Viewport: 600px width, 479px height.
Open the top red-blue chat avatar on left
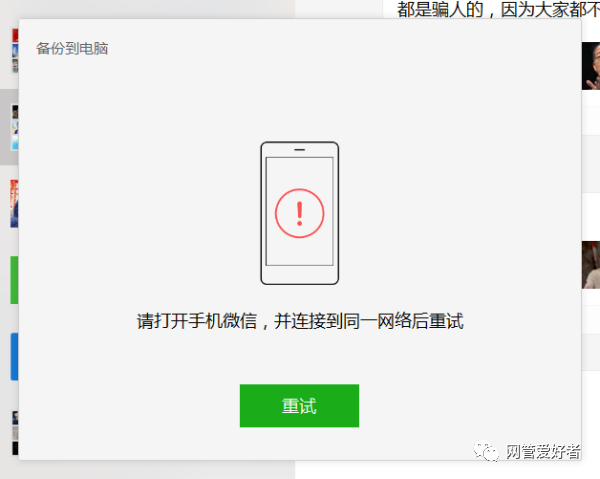tap(15, 51)
